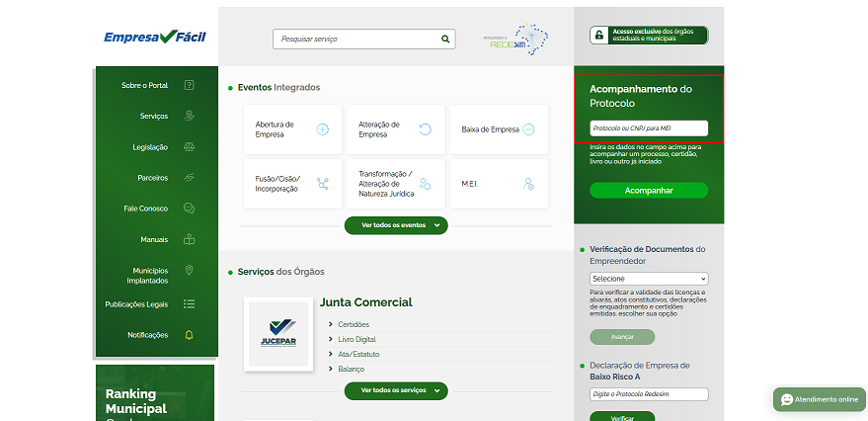Open the Redesim integration logo
Viewport: 868px width, 421px height.
515,40
